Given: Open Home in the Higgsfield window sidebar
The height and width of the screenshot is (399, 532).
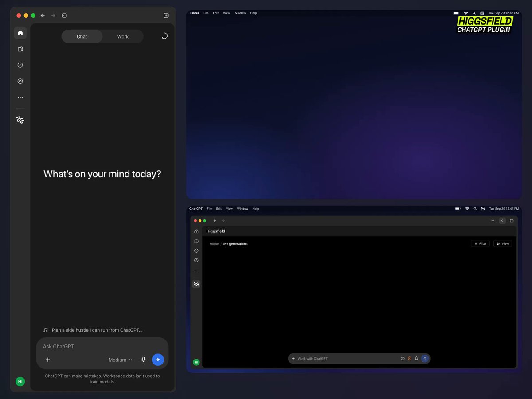Looking at the screenshot, I should (196, 231).
